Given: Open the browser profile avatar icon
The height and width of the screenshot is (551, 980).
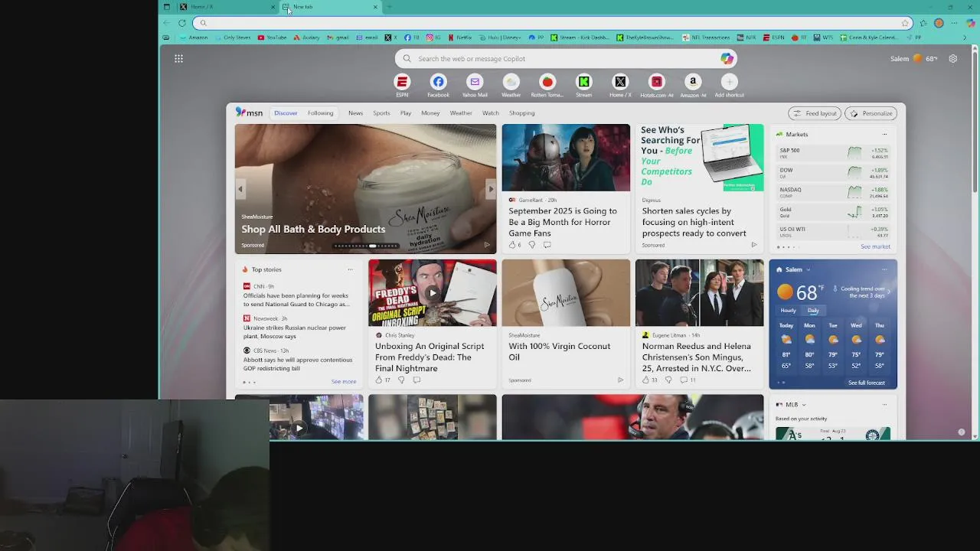Looking at the screenshot, I should (939, 23).
